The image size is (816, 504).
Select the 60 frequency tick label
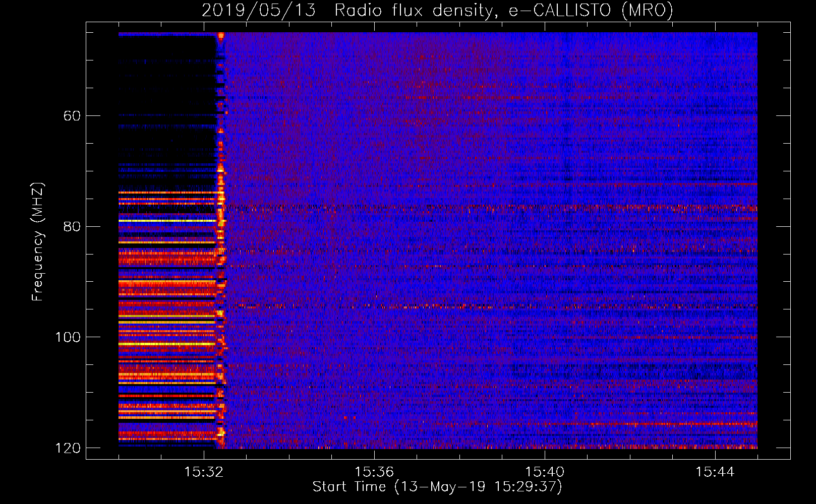click(x=72, y=116)
